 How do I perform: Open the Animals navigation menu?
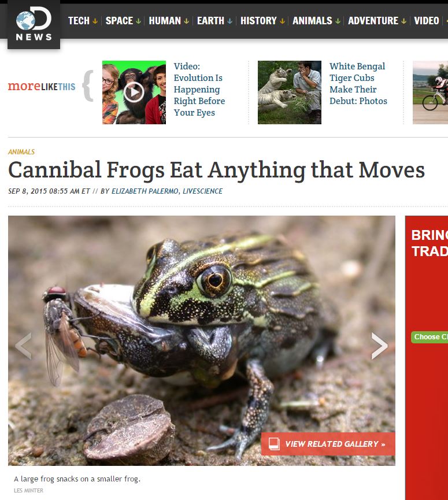[316, 21]
